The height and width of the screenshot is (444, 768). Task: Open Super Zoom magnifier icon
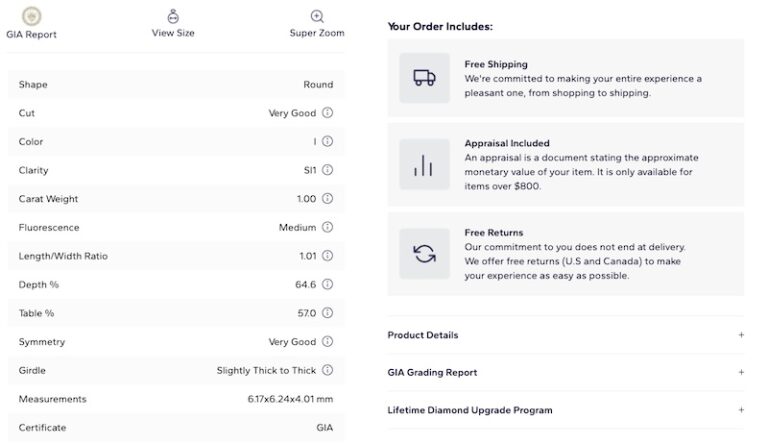[x=317, y=16]
